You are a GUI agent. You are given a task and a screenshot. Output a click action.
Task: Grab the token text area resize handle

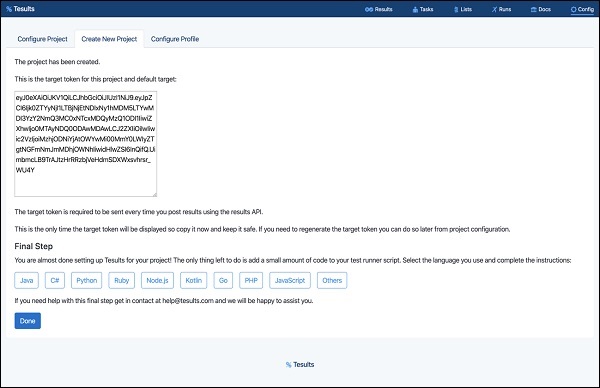coord(155,194)
